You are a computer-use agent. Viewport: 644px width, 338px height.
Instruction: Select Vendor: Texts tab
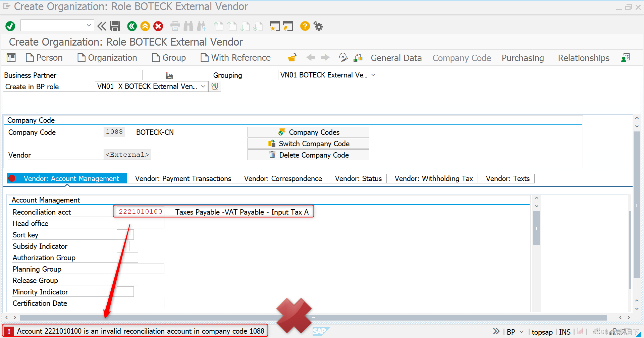[507, 178]
